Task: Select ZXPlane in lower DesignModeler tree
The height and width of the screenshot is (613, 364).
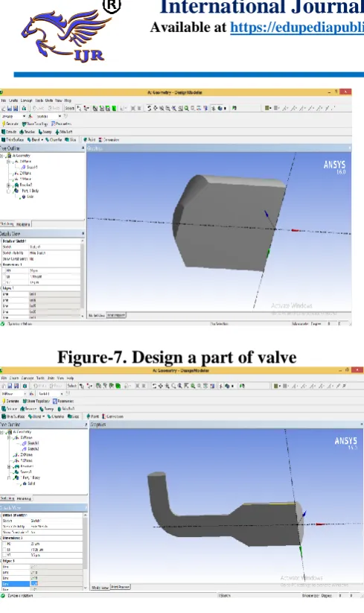Action: pos(26,455)
